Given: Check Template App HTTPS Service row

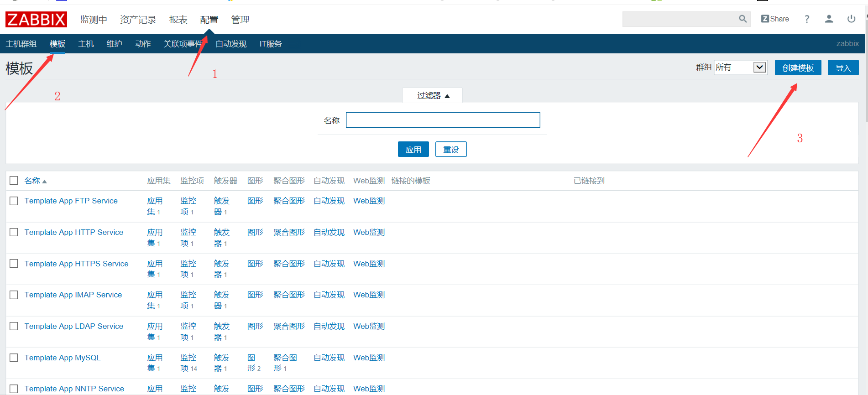Looking at the screenshot, I should [14, 264].
